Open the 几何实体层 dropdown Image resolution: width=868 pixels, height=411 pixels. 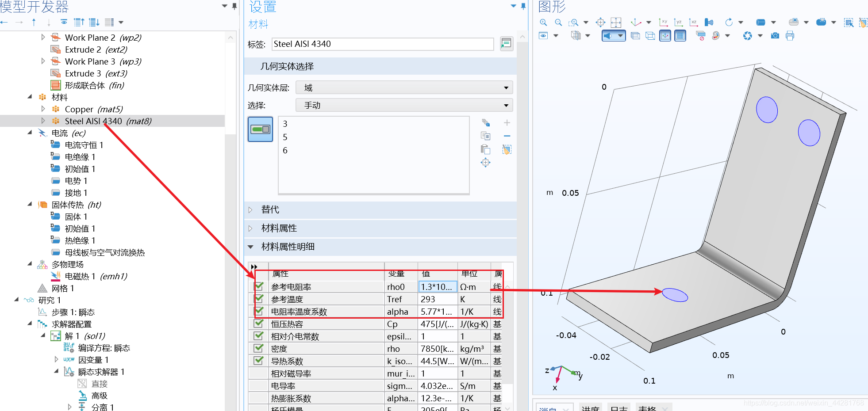click(x=404, y=88)
